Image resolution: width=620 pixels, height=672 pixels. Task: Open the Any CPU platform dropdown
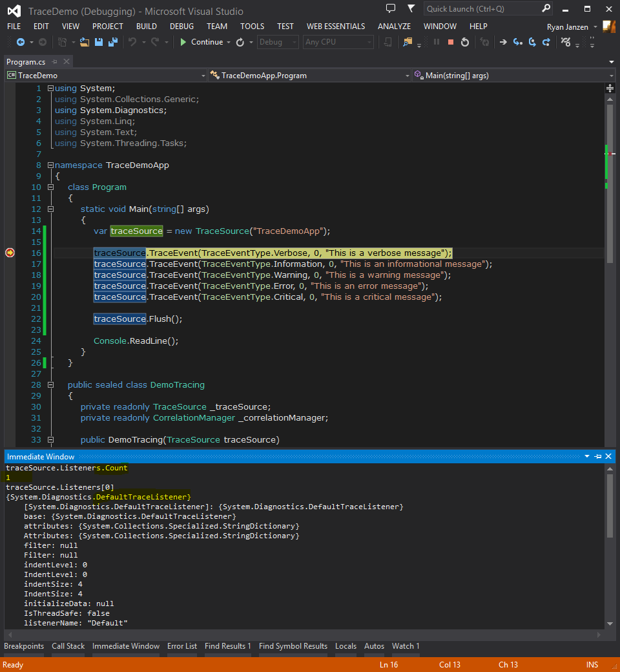(x=338, y=42)
